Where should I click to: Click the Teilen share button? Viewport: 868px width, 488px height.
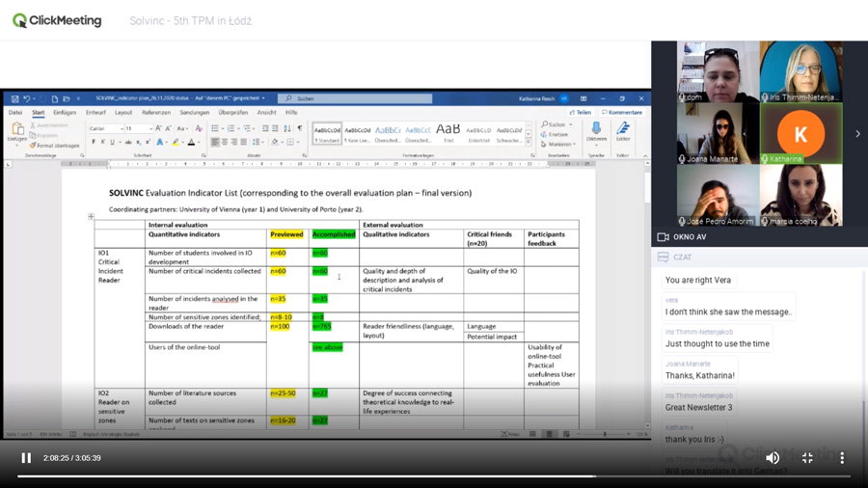coord(581,112)
